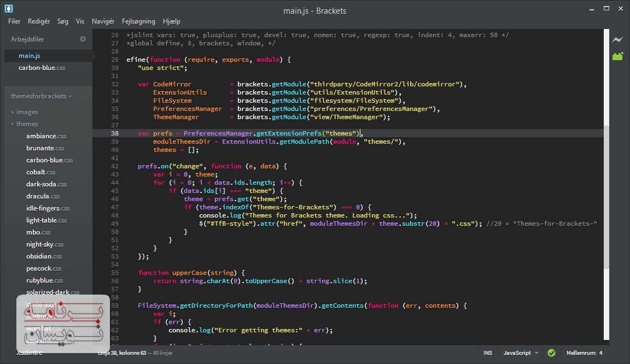Open night-sky.css theme file
Image resolution: width=630 pixels, height=364 pixels.
(45, 245)
